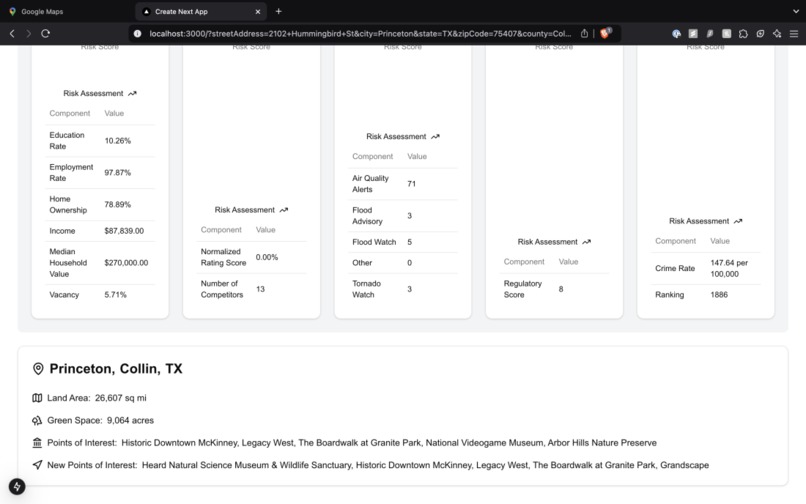Screen dimensions: 806x504
Task: Click the Flood Advisory row label
Action: pyautogui.click(x=367, y=215)
